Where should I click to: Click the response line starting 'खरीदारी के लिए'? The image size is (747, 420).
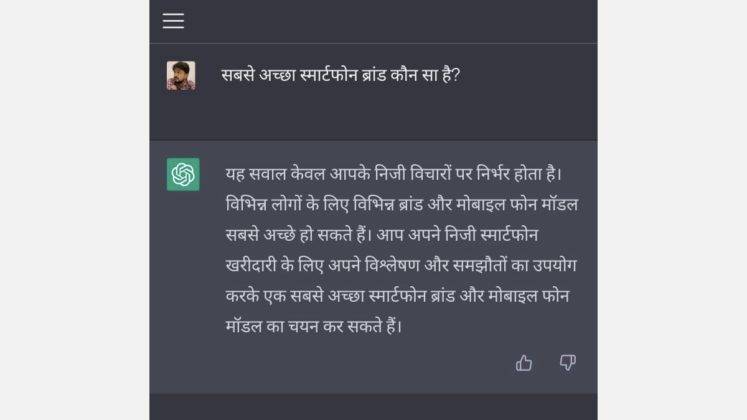click(x=401, y=265)
